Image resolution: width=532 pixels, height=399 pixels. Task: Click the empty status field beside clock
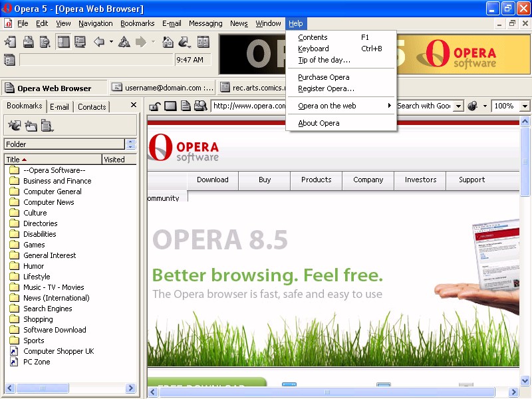coord(96,60)
